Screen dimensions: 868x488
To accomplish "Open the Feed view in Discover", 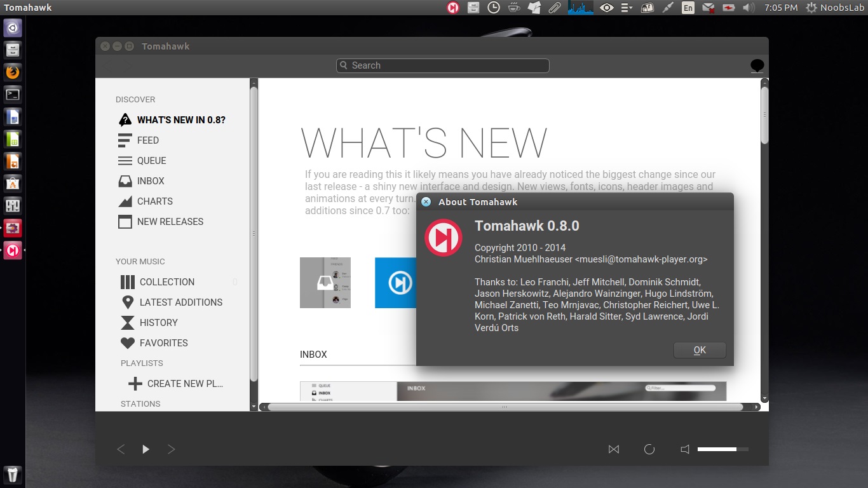I will pos(139,140).
